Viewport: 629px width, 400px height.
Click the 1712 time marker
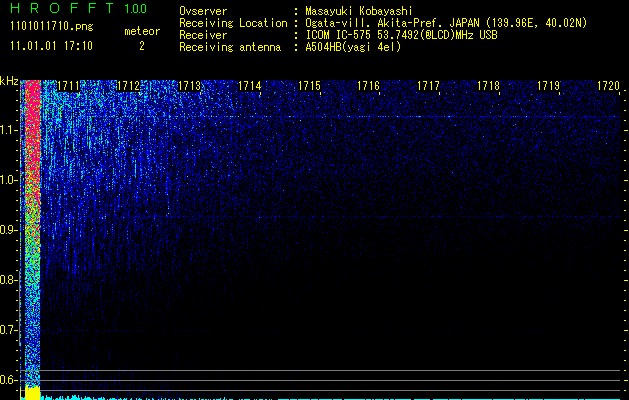point(128,86)
